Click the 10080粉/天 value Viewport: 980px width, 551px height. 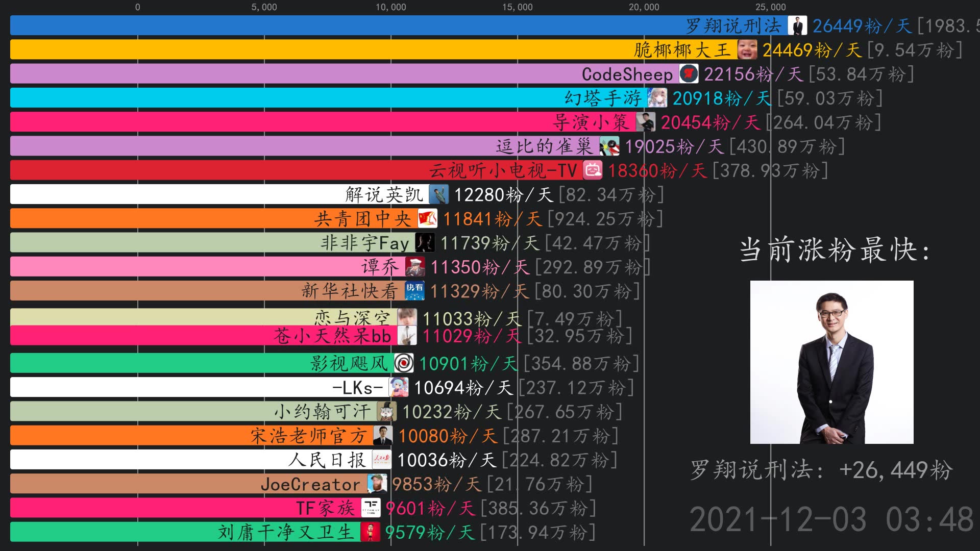click(x=448, y=436)
